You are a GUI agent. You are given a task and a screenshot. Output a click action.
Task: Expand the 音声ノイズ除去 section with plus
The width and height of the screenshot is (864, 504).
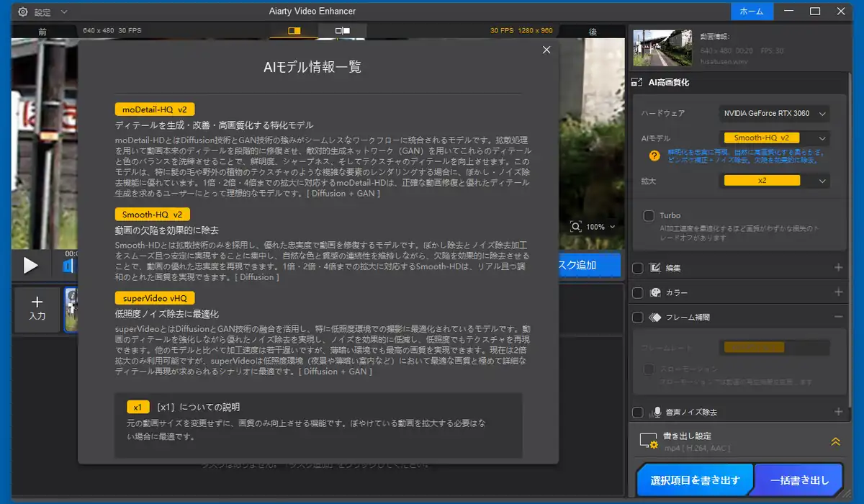(x=838, y=412)
